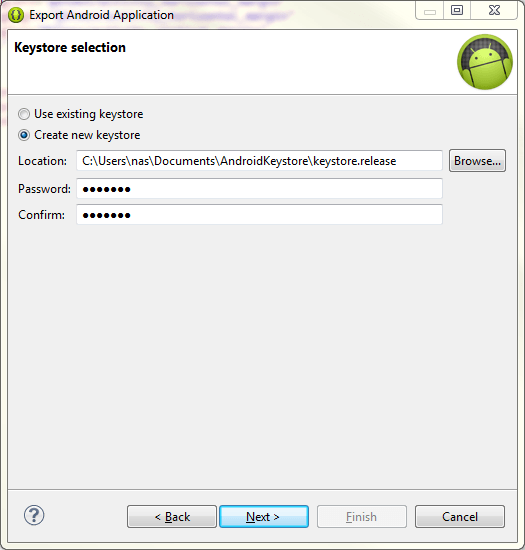Click the Create new keystore label
The image size is (525, 550).
click(x=87, y=135)
